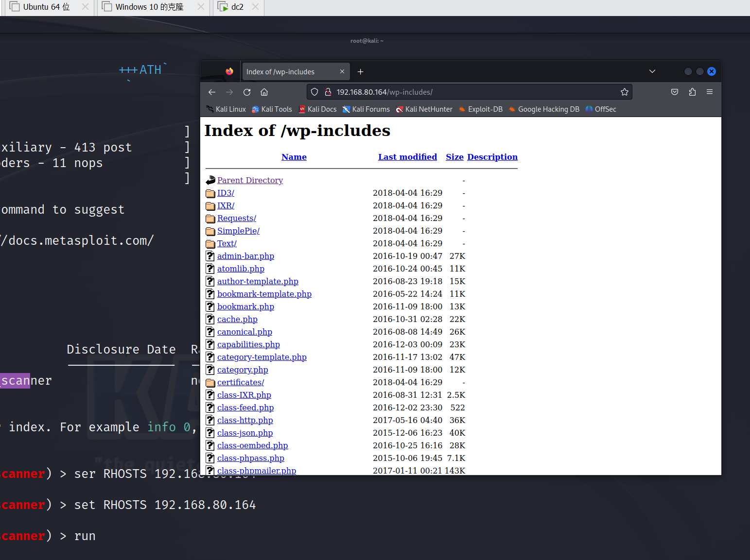Click the file icon beside cache.php

(x=210, y=319)
